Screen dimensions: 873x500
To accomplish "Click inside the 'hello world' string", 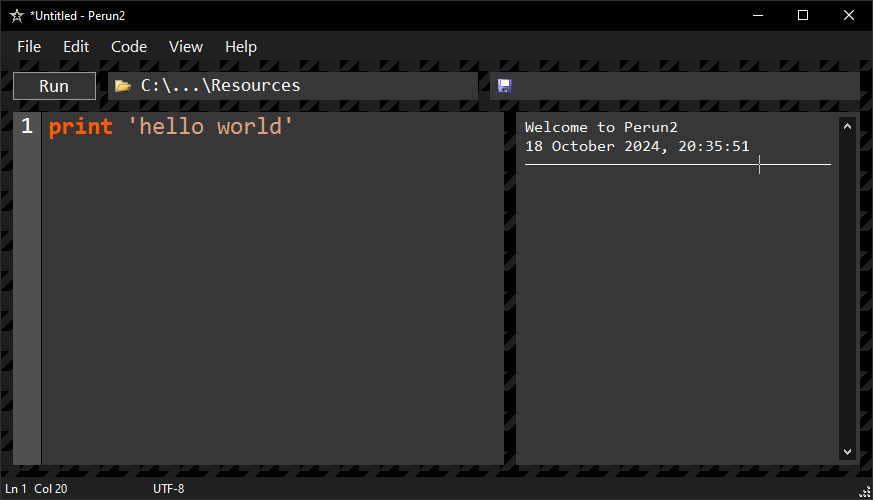I will tap(210, 126).
